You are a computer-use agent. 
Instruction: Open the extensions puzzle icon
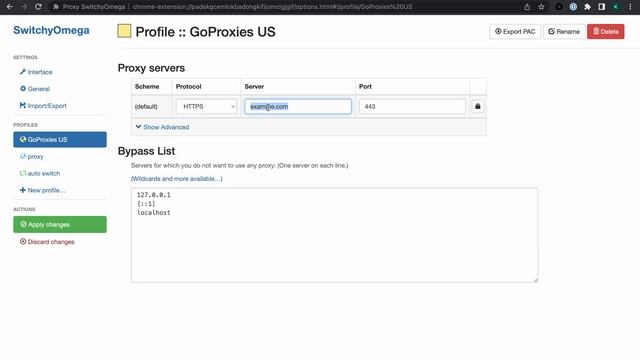click(587, 7)
